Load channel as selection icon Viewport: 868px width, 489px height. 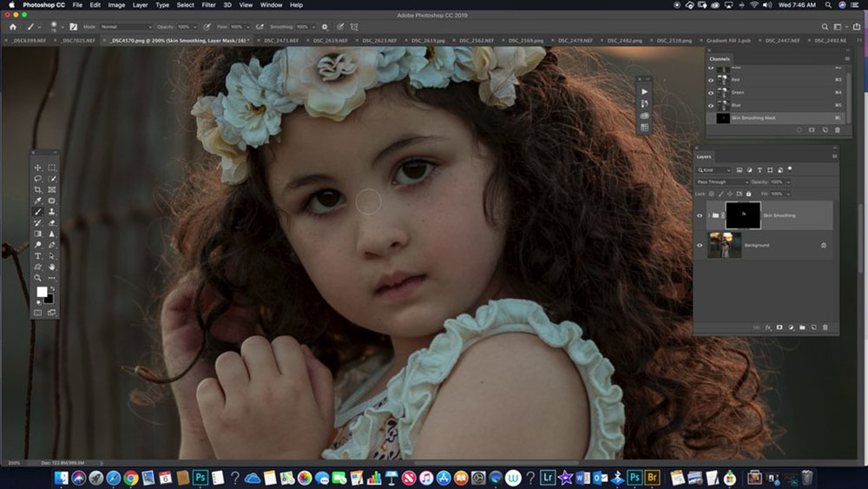point(799,130)
